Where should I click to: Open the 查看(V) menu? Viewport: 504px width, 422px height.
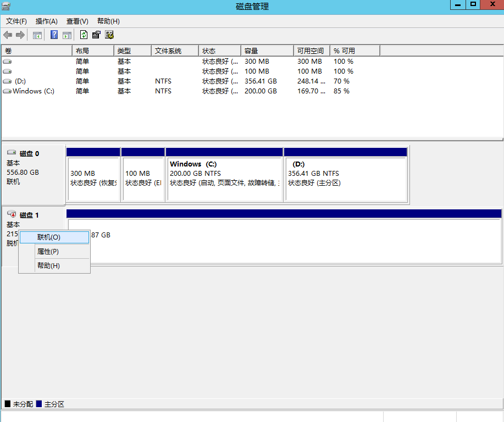77,21
